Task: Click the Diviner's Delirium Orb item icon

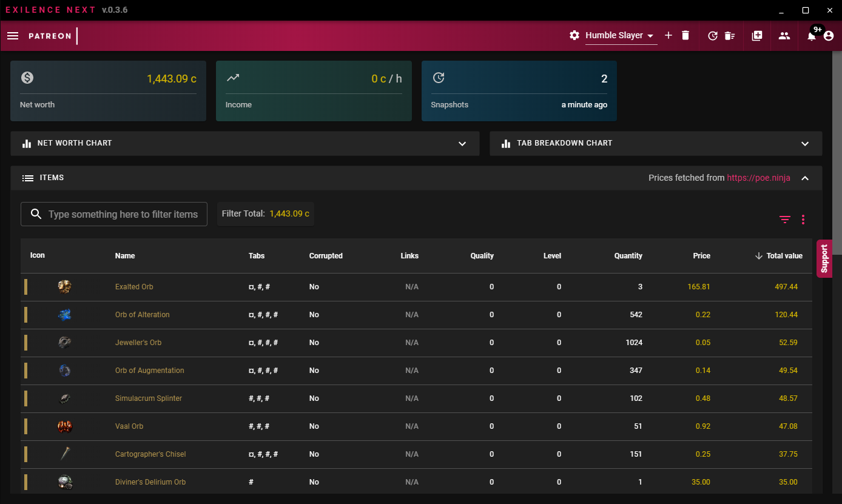Action: click(65, 482)
